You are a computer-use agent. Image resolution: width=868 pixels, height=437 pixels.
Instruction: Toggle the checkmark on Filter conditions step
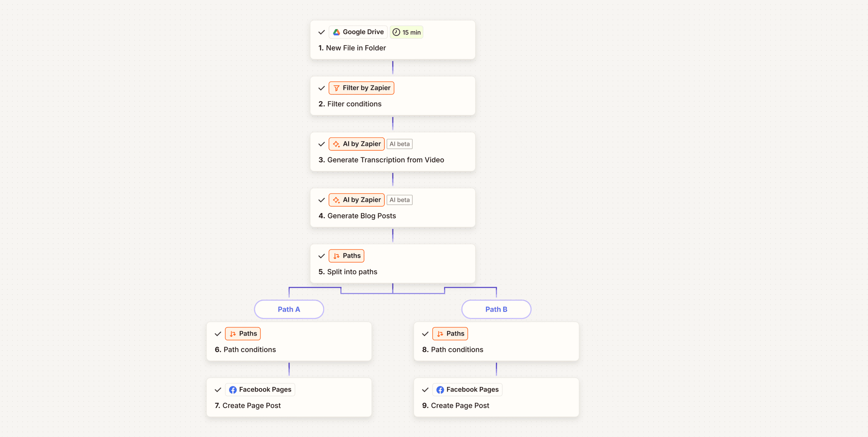coord(321,88)
